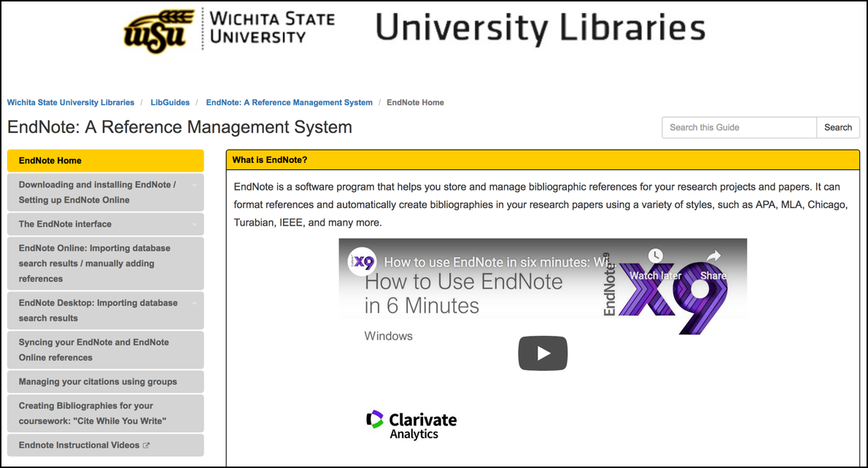868x468 pixels.
Task: Click inside the Search this Guide field
Action: click(739, 127)
